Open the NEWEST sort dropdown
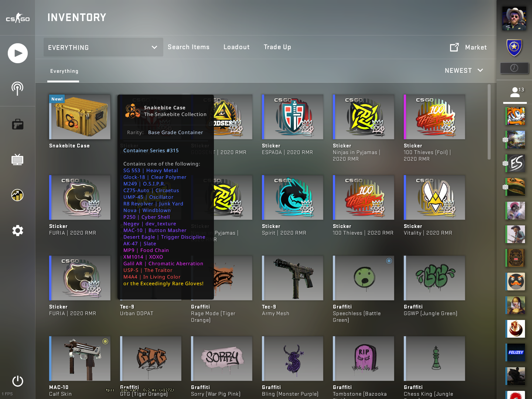Image resolution: width=532 pixels, height=399 pixels. (x=464, y=71)
